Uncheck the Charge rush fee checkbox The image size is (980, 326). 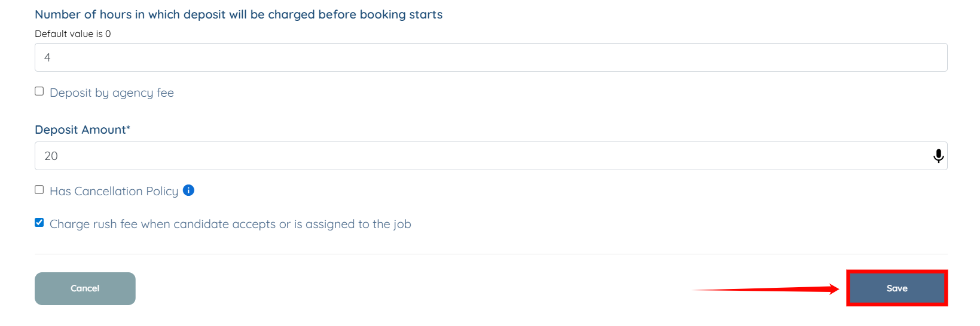click(x=39, y=223)
